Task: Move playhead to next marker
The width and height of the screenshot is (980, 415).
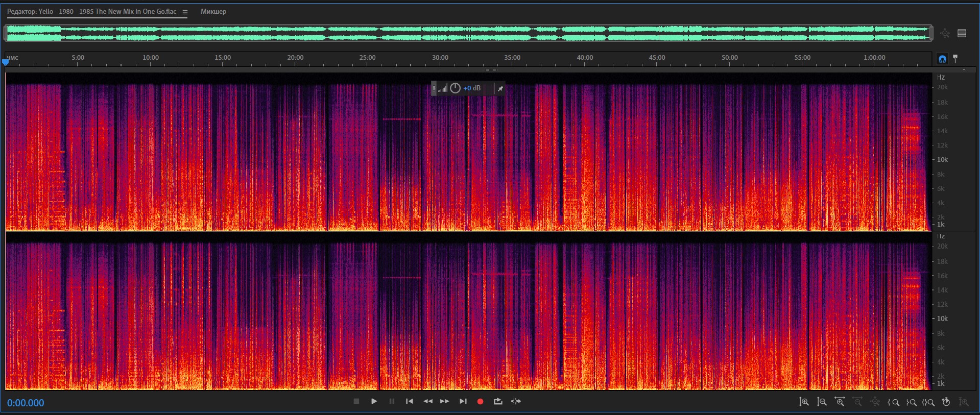Action: click(463, 402)
